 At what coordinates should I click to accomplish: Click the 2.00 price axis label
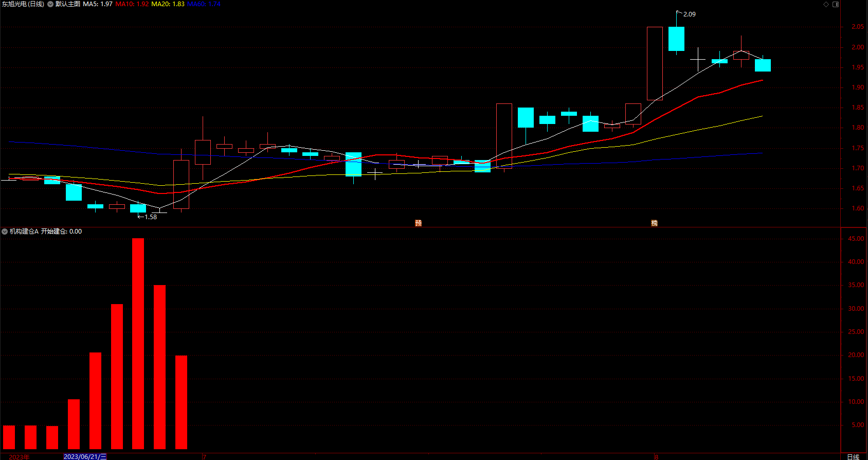[858, 47]
